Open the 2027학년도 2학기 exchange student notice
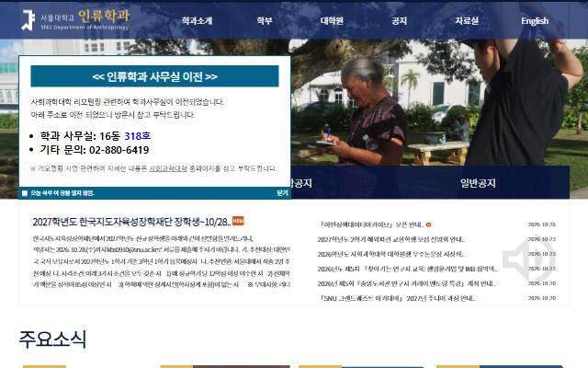 [390, 239]
